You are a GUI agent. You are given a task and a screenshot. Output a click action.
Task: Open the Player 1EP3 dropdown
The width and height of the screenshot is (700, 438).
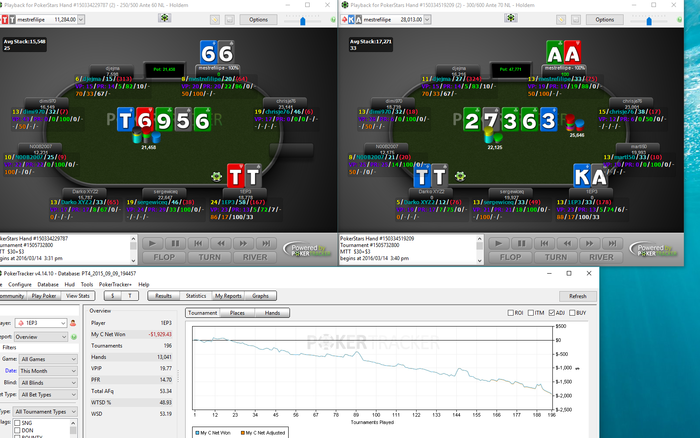tap(41, 323)
